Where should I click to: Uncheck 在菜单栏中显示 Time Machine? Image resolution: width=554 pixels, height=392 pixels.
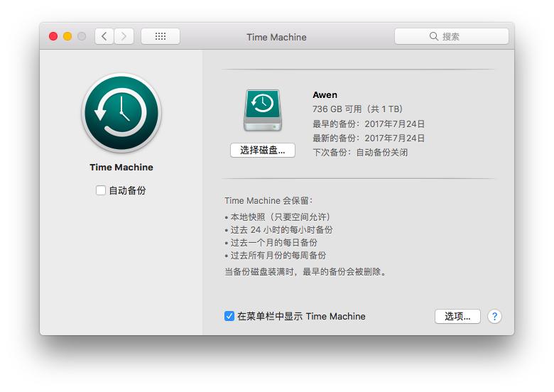(229, 316)
